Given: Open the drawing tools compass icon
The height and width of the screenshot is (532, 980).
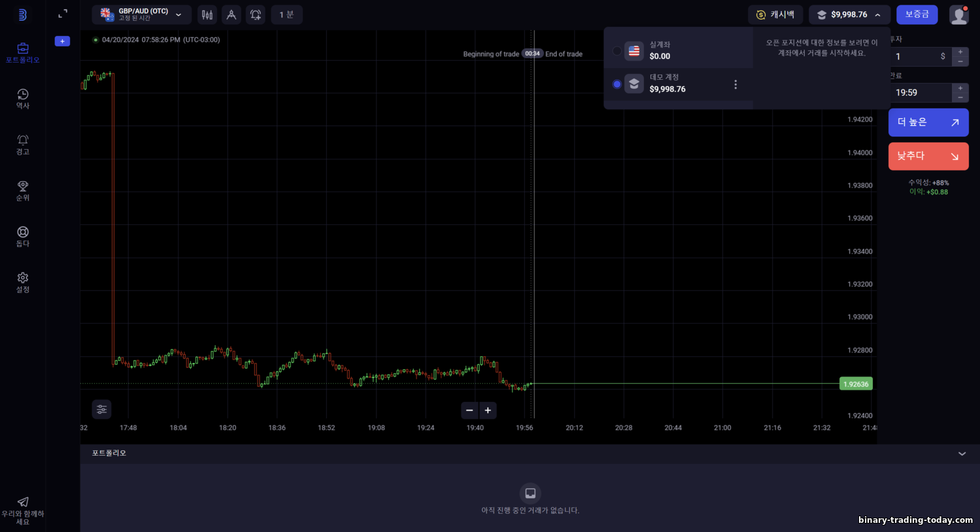Looking at the screenshot, I should click(231, 14).
